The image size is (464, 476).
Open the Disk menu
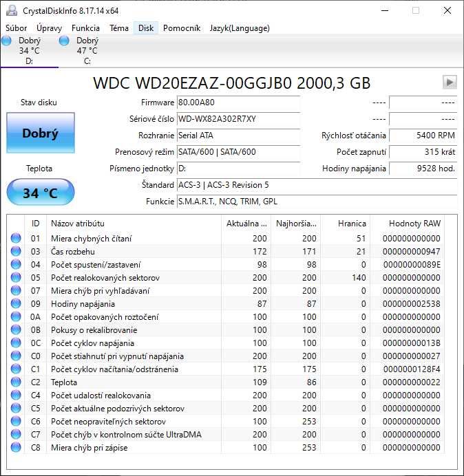click(x=146, y=28)
